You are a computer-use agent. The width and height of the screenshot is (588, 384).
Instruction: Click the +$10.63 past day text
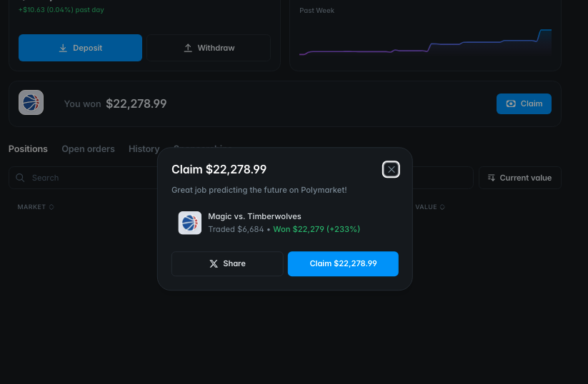[61, 10]
